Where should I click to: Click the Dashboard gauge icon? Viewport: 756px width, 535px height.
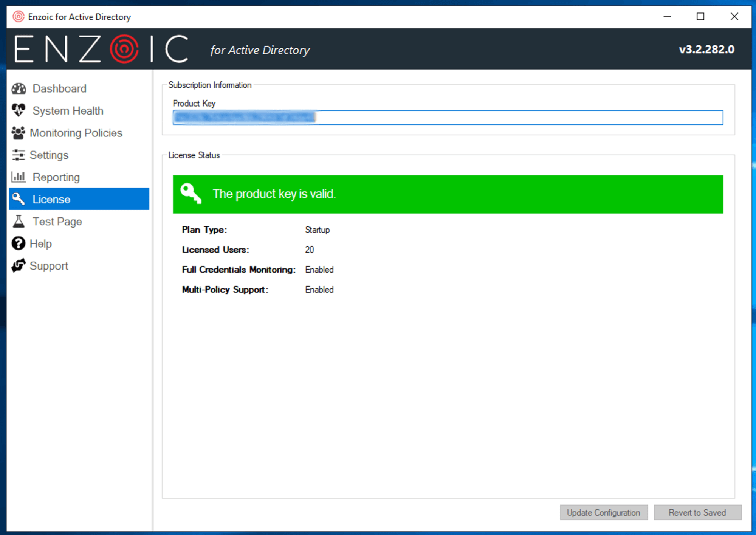coord(19,88)
